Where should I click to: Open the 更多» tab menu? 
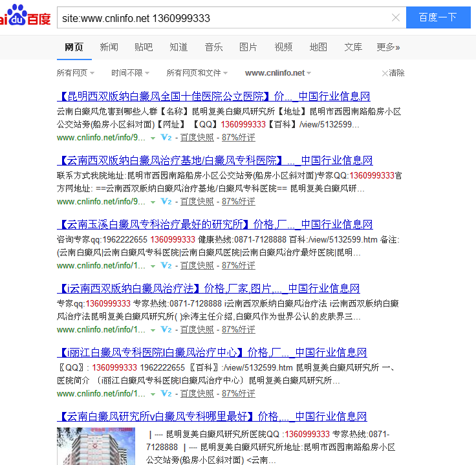click(388, 47)
